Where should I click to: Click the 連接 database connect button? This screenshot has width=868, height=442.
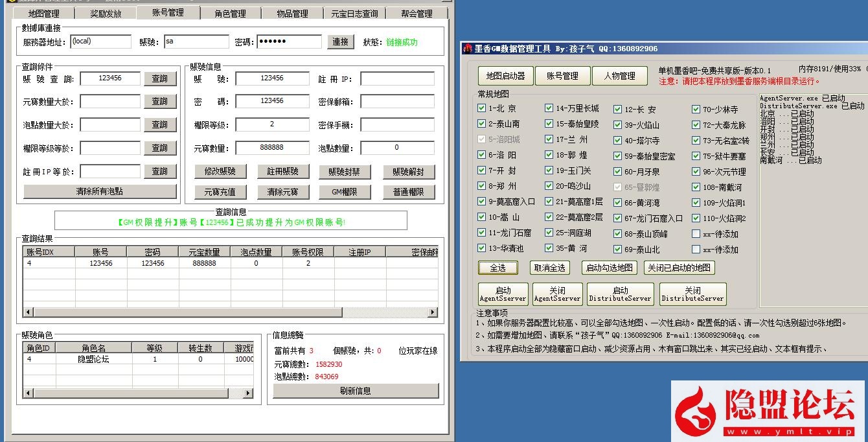point(341,42)
